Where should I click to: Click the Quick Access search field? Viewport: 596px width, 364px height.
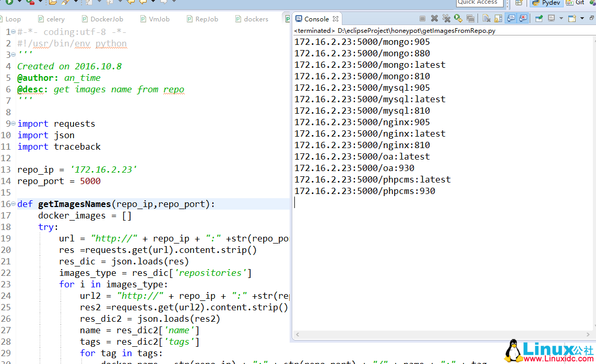pos(480,3)
